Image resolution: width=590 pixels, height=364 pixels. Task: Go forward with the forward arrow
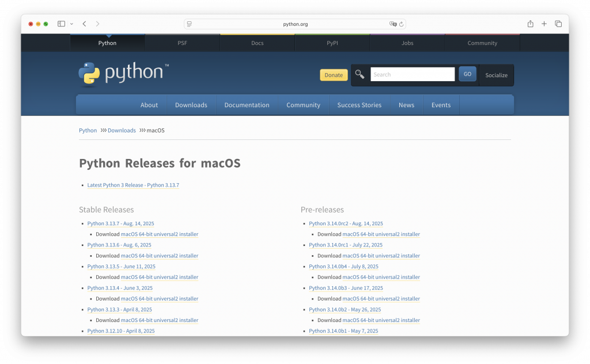click(x=97, y=24)
